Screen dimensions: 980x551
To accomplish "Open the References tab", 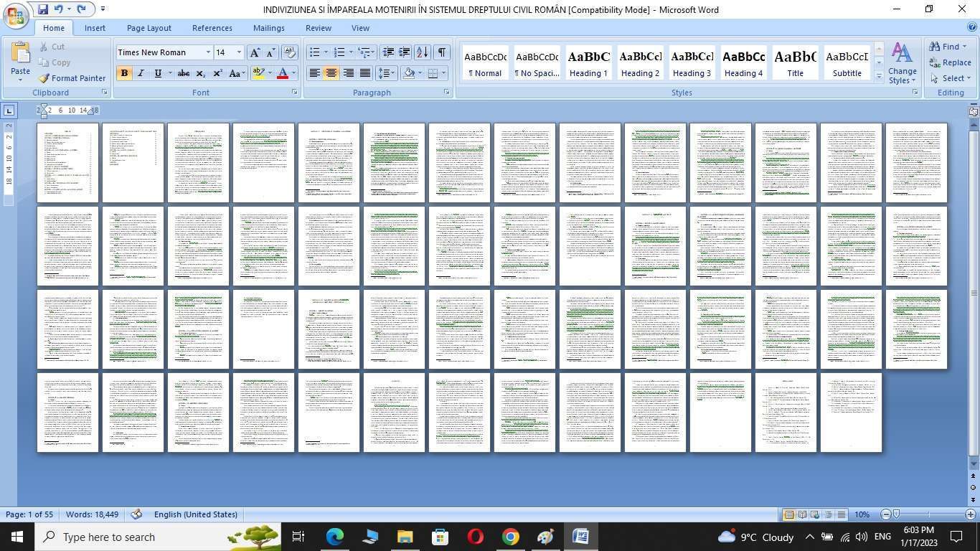I will tap(212, 28).
